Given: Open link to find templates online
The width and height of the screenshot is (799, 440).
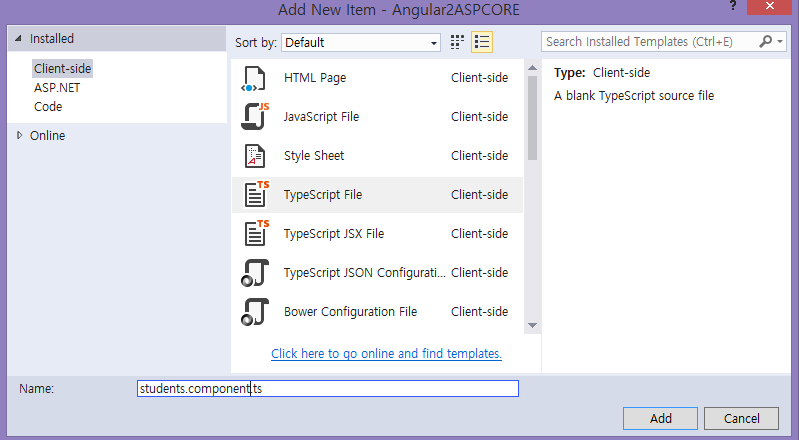Looking at the screenshot, I should 386,353.
